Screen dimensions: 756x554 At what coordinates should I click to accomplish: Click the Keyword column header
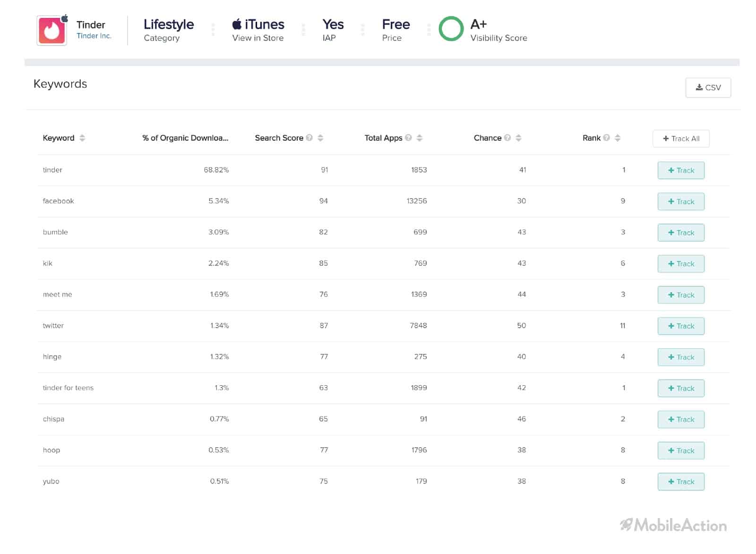click(59, 138)
